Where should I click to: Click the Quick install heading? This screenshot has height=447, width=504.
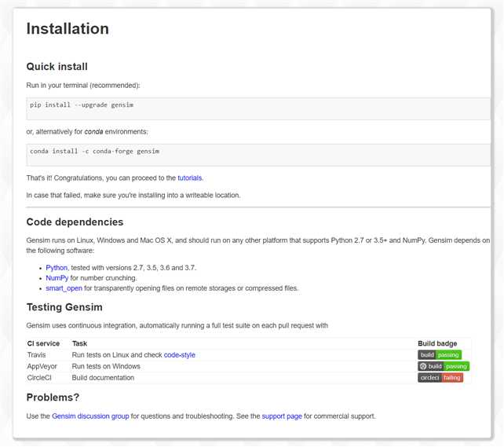[x=57, y=67]
